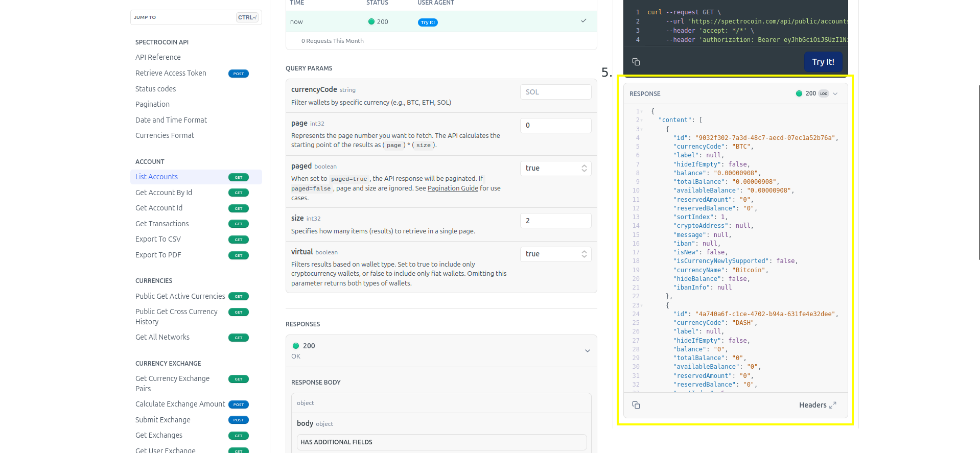The height and width of the screenshot is (453, 980).
Task: Click '0 Requests This Month' text
Action: (333, 41)
